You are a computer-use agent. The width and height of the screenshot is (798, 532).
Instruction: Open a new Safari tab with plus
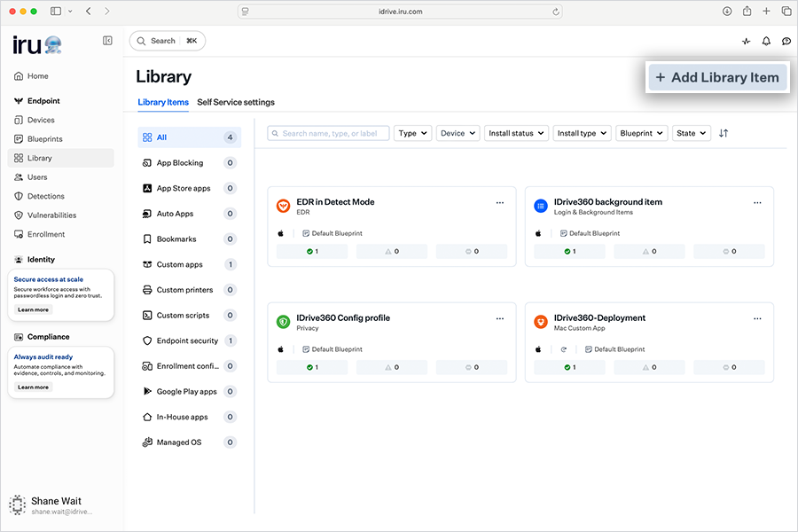coord(766,12)
